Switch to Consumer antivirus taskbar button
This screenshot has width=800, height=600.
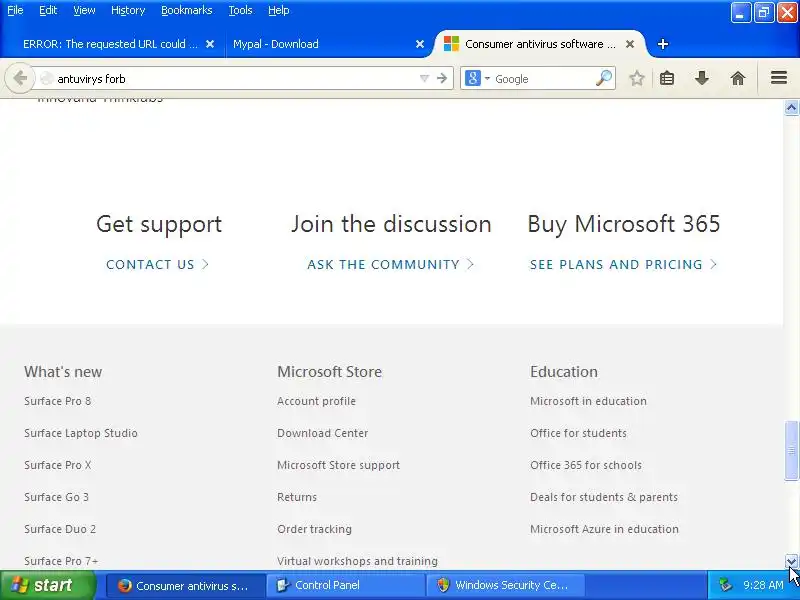(185, 586)
